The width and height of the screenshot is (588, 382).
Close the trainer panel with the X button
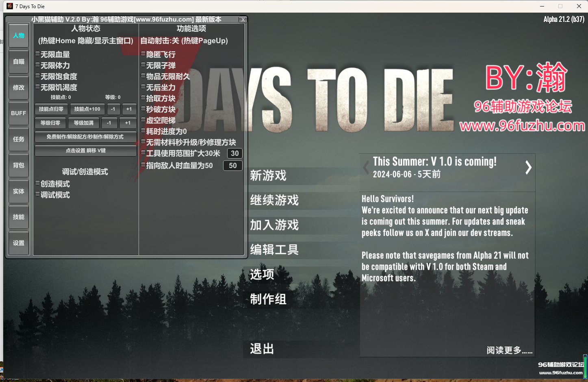(x=243, y=20)
